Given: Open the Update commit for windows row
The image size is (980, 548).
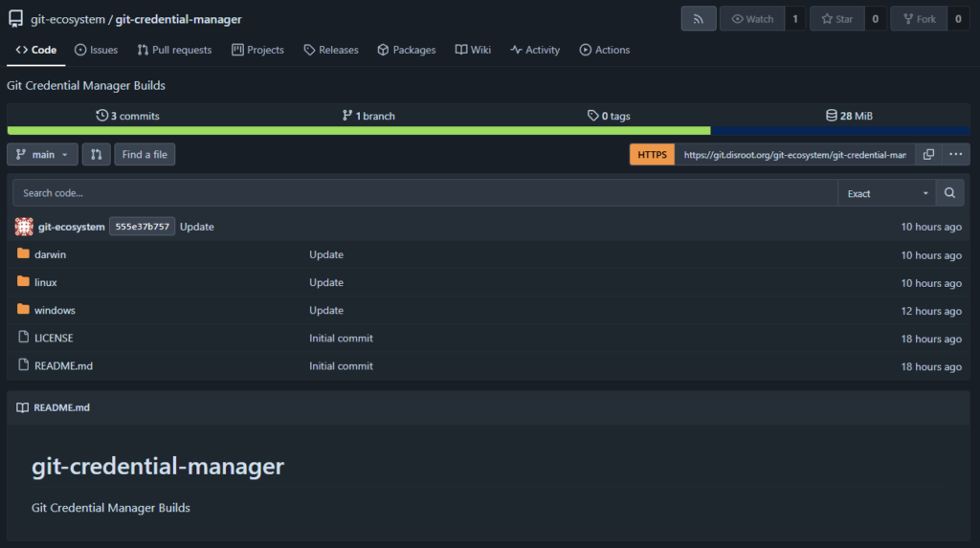Looking at the screenshot, I should [x=326, y=310].
